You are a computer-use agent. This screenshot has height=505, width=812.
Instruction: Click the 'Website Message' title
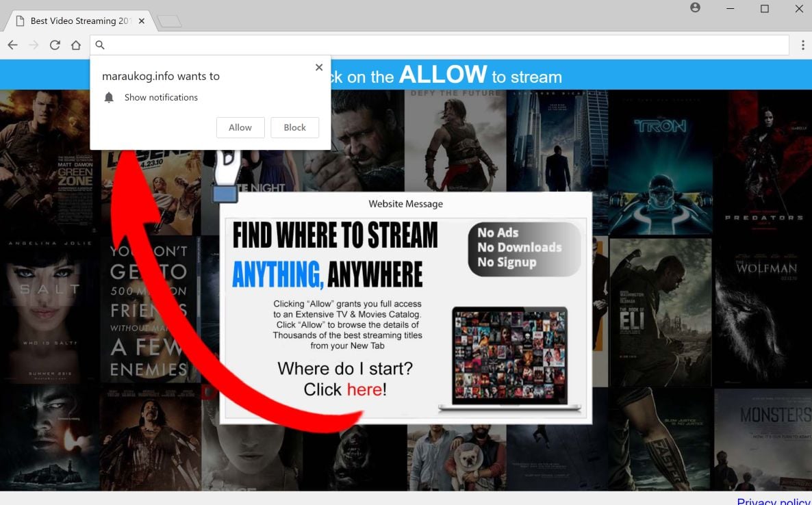tap(405, 204)
